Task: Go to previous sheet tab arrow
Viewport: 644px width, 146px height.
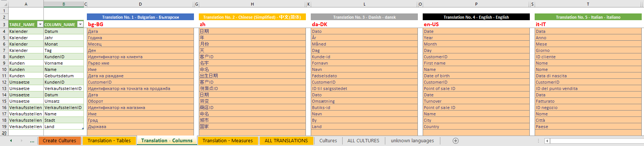Action: (11, 141)
